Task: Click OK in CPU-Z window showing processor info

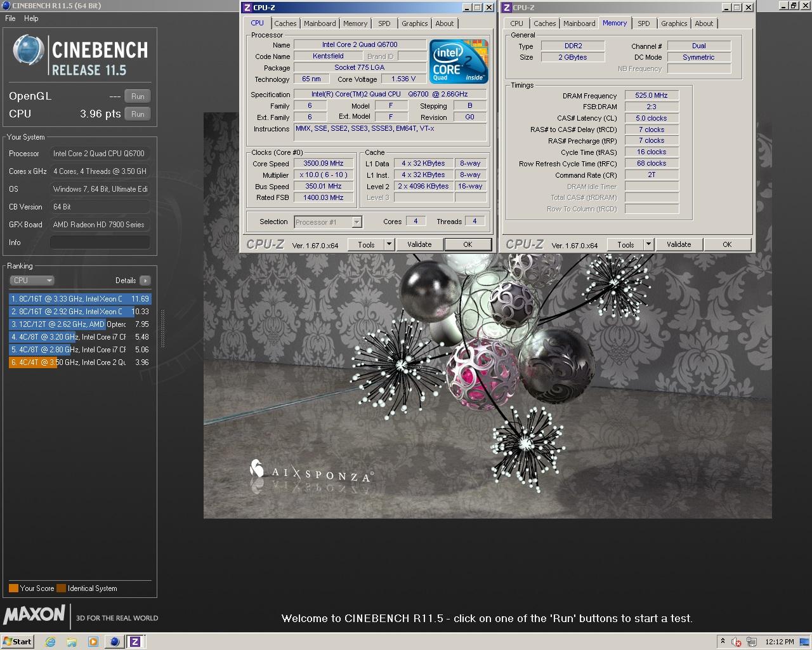Action: (x=468, y=245)
